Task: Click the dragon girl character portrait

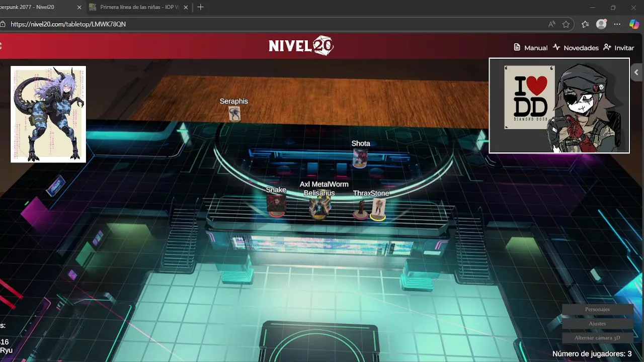Action: [48, 114]
